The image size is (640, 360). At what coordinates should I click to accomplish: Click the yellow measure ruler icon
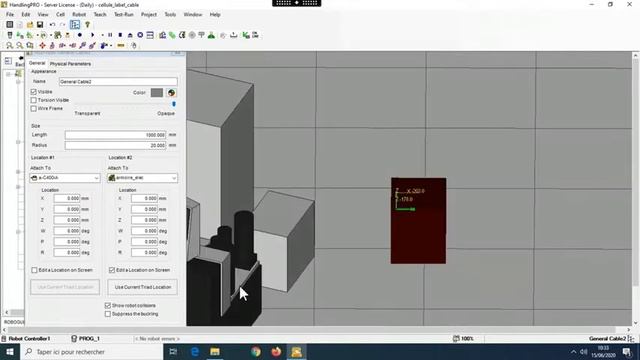[x=121, y=45]
